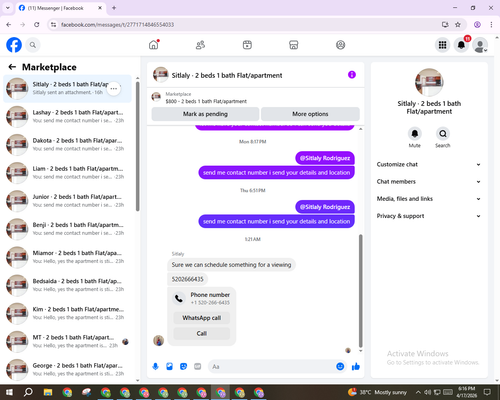The width and height of the screenshot is (500, 400).
Task: Open Benji 2 beds 1 bath conversation
Action: coord(67,229)
